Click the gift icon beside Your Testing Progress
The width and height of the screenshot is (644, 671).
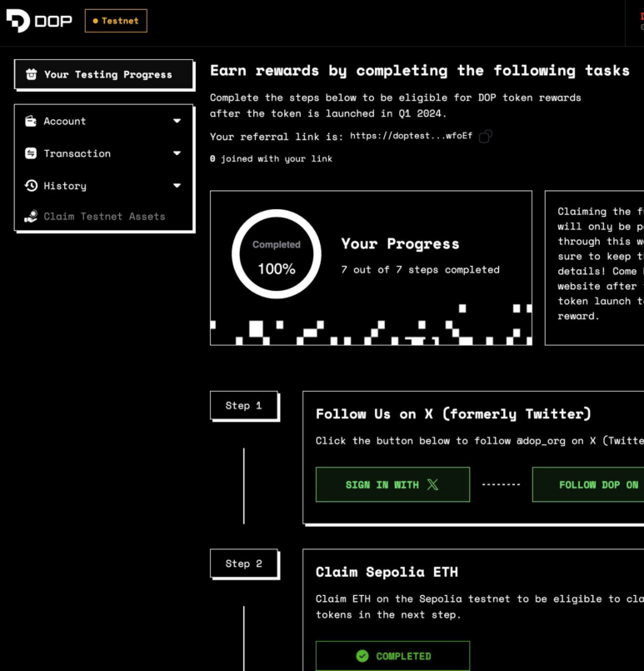[31, 74]
